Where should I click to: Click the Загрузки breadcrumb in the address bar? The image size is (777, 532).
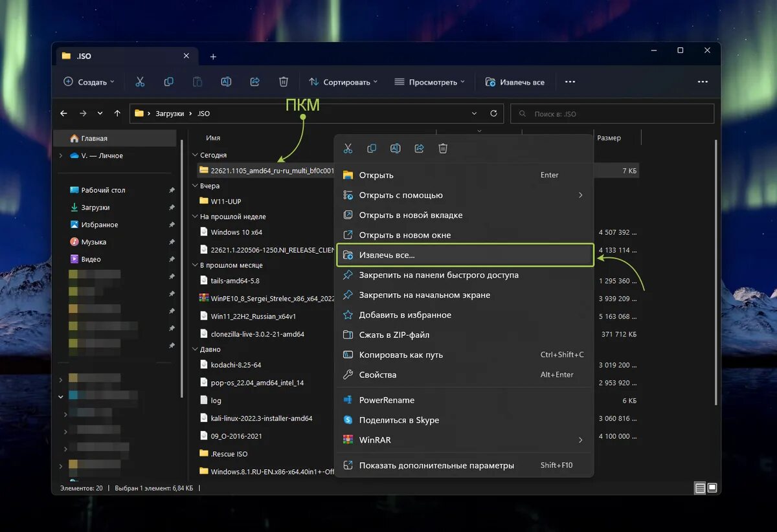(170, 113)
